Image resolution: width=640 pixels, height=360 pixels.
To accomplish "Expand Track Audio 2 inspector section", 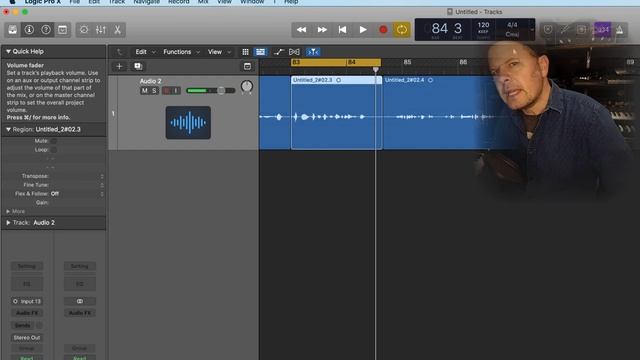I will coord(8,223).
